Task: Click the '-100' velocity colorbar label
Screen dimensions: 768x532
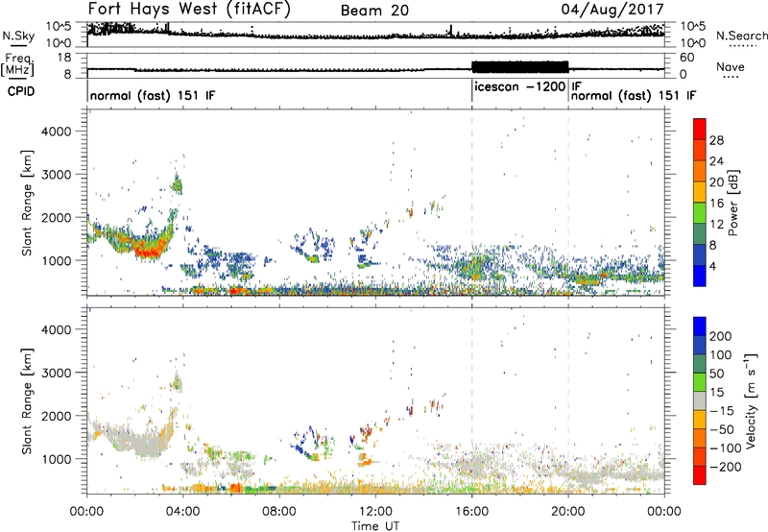Action: (726, 448)
